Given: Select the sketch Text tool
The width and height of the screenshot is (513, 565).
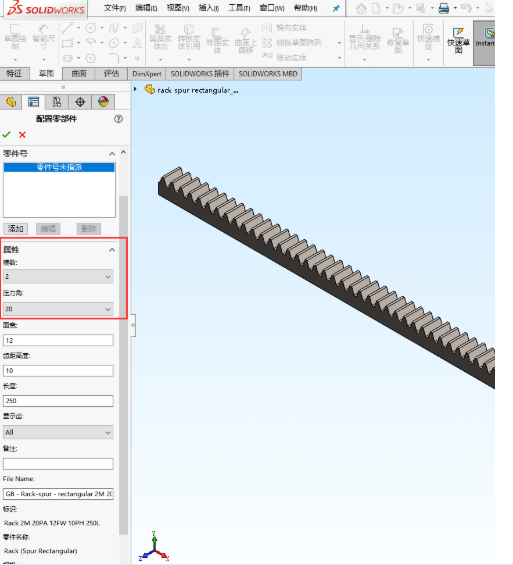Looking at the screenshot, I should [x=137, y=43].
